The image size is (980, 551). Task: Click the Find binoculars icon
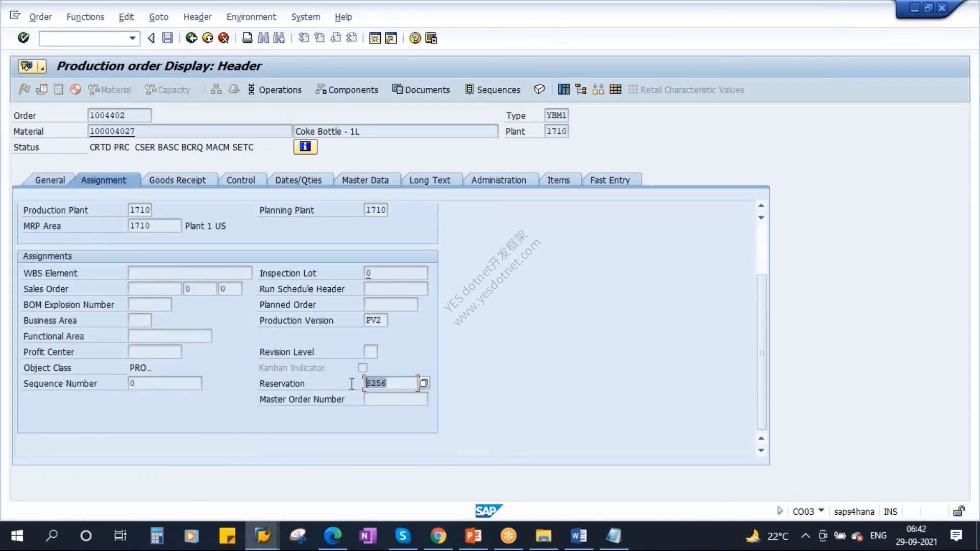click(x=263, y=38)
